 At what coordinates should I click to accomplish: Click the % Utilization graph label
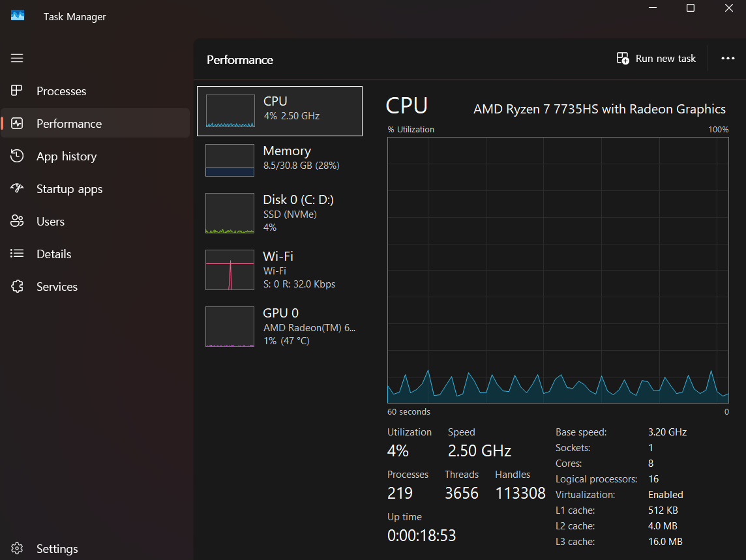click(411, 130)
